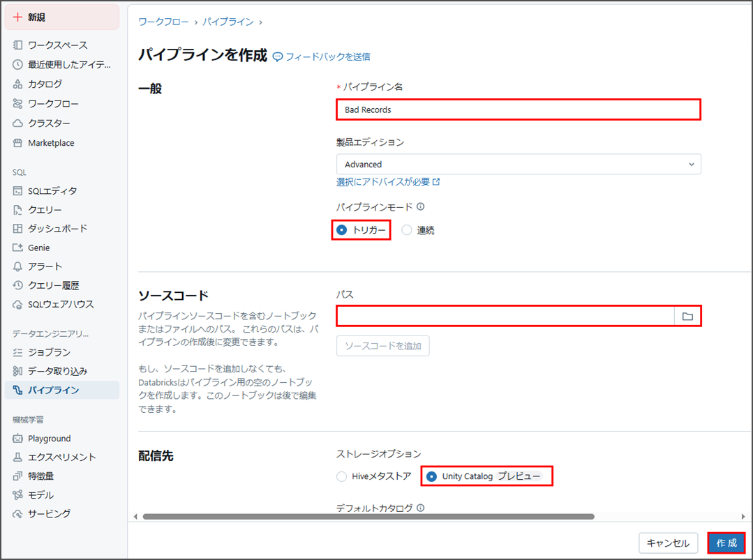
Task: Open the ワークスペース menu item
Action: click(58, 45)
